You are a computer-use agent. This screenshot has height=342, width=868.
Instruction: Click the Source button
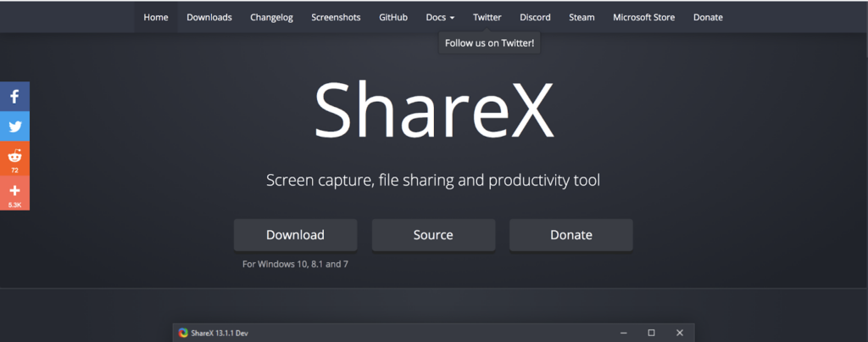tap(433, 235)
